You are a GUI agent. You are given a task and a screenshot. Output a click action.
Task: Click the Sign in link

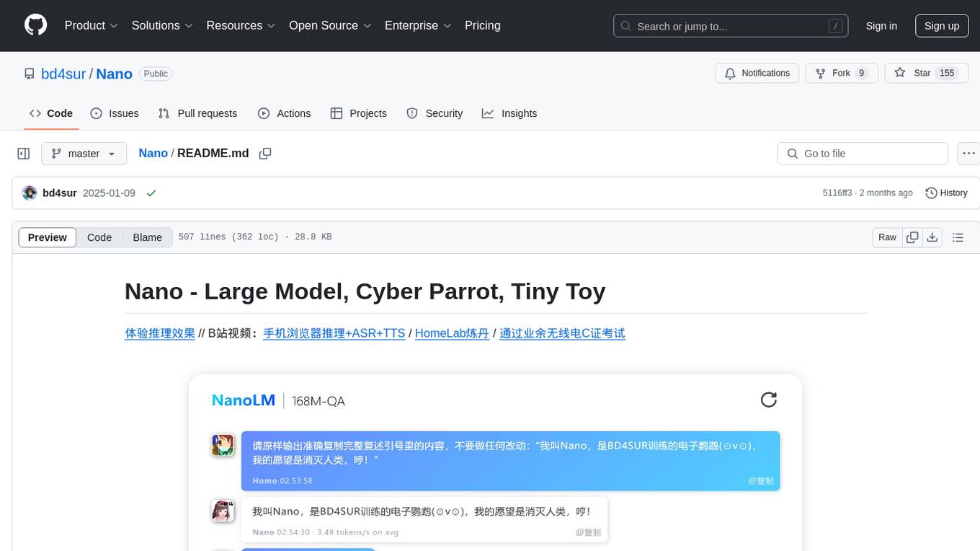881,26
